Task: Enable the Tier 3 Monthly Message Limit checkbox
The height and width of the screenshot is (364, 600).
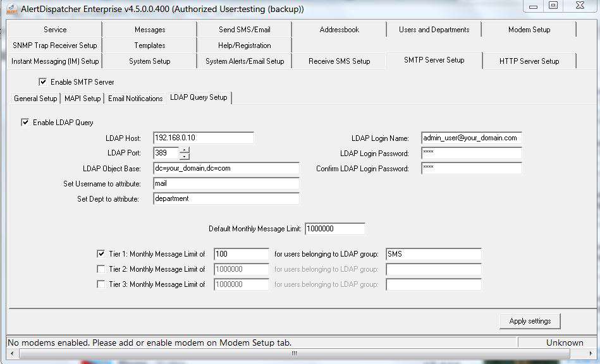Action: click(101, 284)
